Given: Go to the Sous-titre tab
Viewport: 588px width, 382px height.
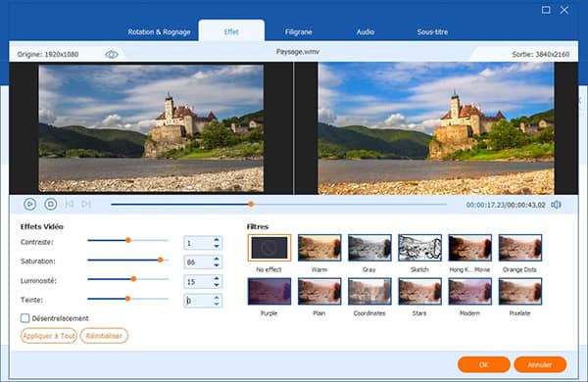Looking at the screenshot, I should tap(432, 32).
